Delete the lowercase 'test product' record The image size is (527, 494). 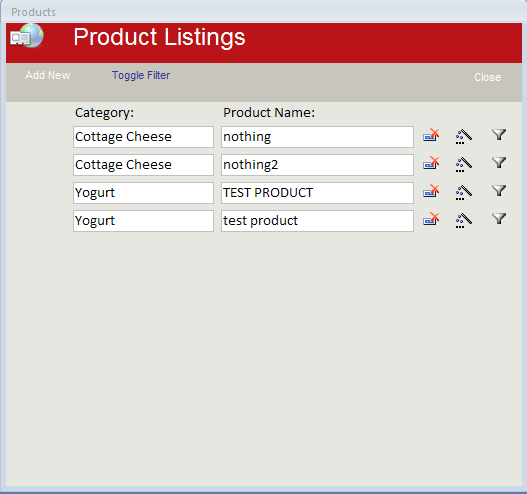click(x=431, y=220)
